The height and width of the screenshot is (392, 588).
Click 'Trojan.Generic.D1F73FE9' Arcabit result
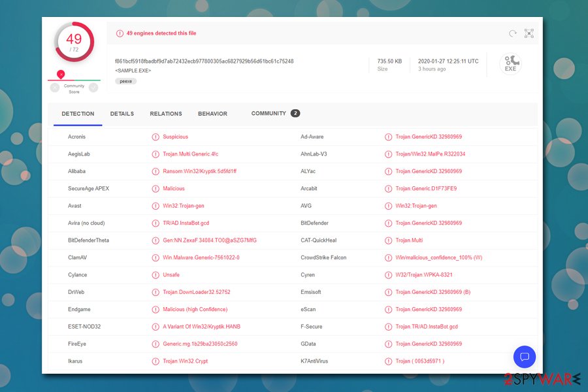[x=426, y=188]
